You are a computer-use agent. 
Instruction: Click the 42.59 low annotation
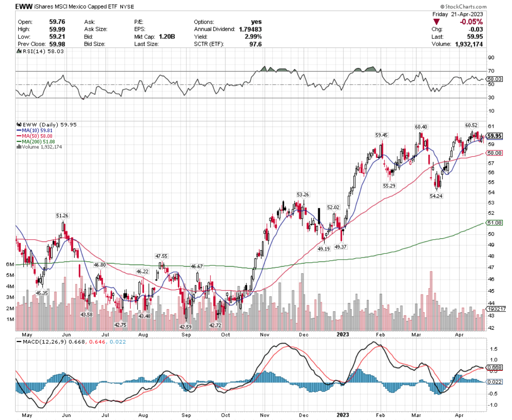(x=186, y=327)
